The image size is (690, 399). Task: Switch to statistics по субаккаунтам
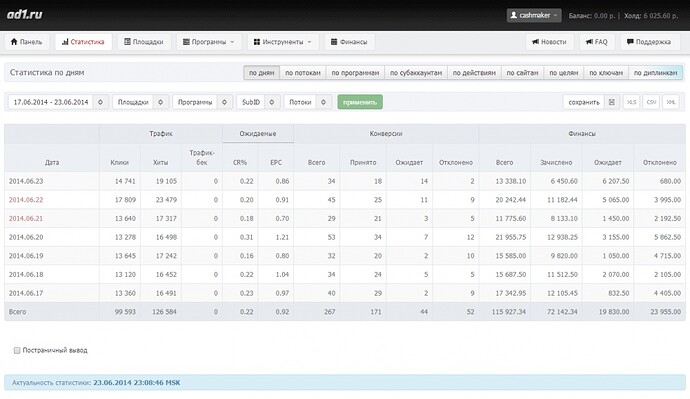[416, 73]
